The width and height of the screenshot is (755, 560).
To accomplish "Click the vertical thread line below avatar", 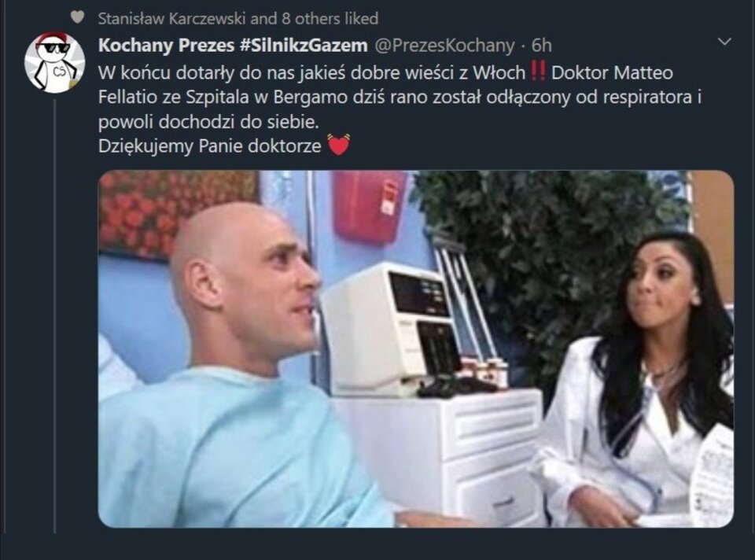I will (x=55, y=315).
